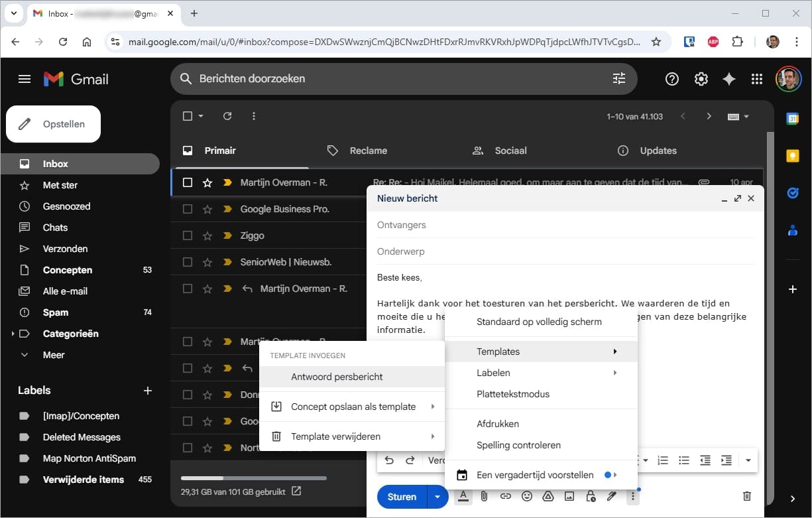The image size is (812, 518).
Task: Expand the Meer item in left sidebar
Action: click(25, 355)
